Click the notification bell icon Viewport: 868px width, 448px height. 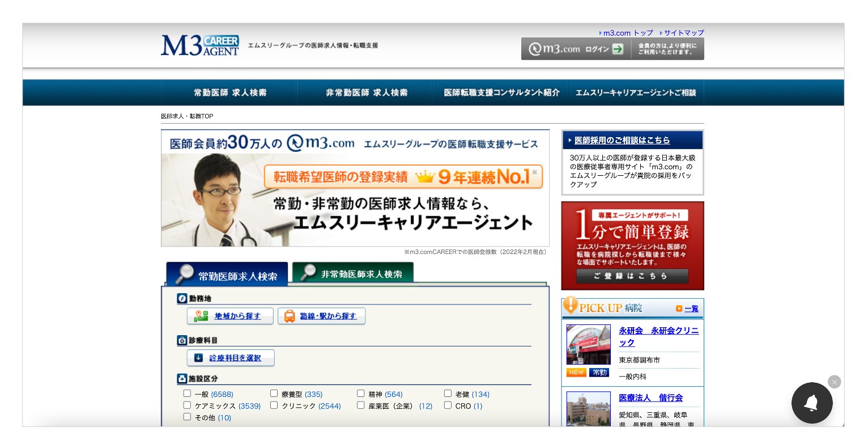point(812,403)
